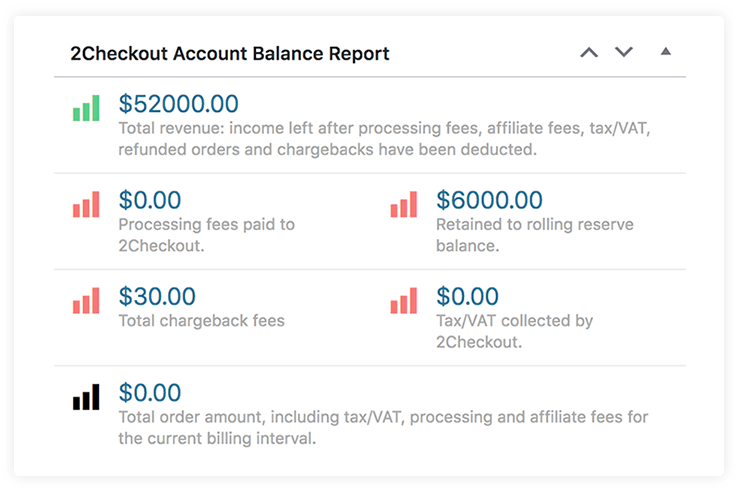741x492 pixels.
Task: Select the $0.00 total order amount value
Action: click(x=150, y=393)
